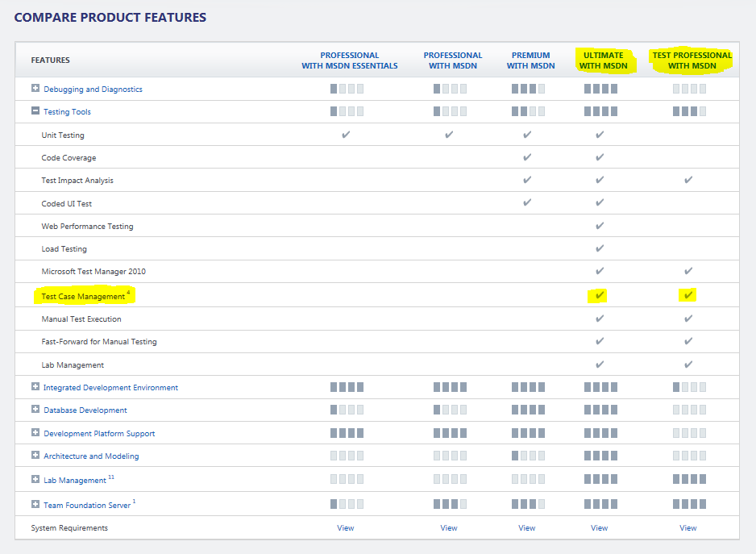Expand the Database Development row
The image size is (756, 554).
35,409
